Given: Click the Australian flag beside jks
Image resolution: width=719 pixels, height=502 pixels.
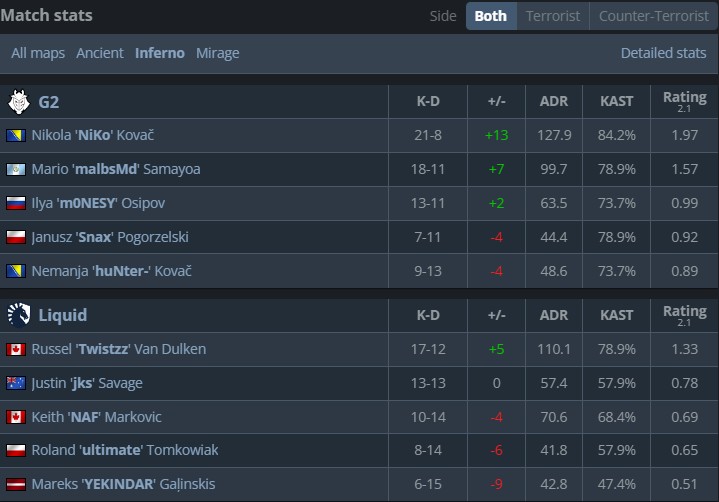Looking at the screenshot, I should click(x=16, y=383).
